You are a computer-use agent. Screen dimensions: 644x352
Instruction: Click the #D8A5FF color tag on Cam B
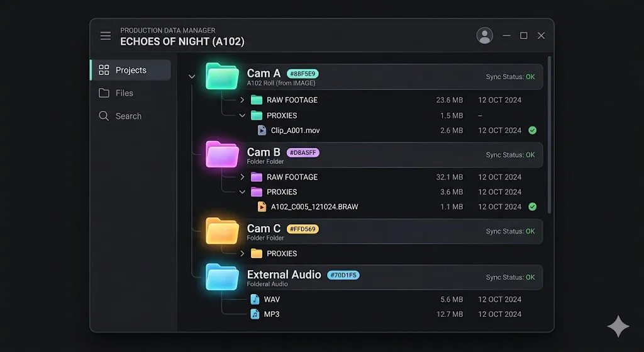tap(303, 152)
